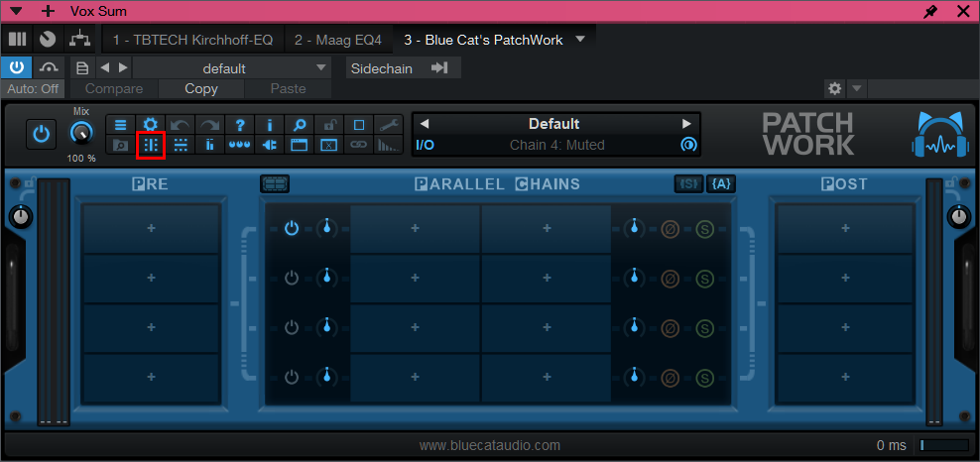Open the PatchWork main menu icon
Screen dimensions: 980x462
tap(121, 126)
